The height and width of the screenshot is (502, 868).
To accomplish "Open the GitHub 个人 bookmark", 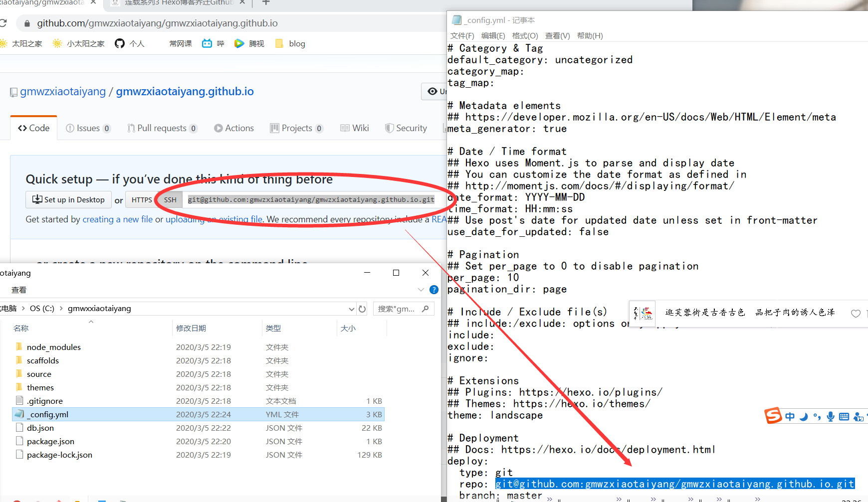I will 130,44.
